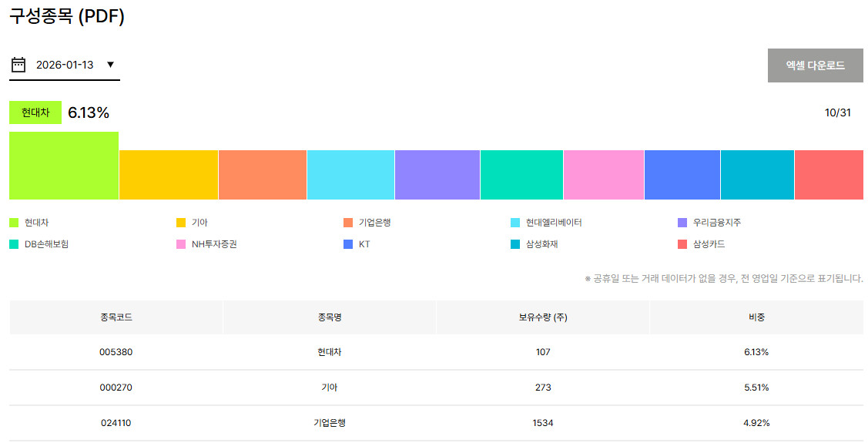
Task: Click the DB손해보험 legend color square
Action: point(14,244)
